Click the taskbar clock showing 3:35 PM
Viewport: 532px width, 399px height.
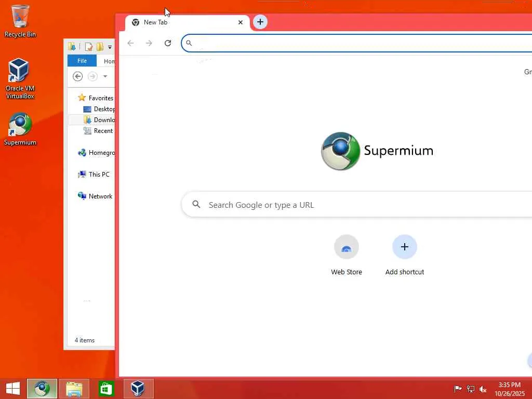click(x=509, y=389)
